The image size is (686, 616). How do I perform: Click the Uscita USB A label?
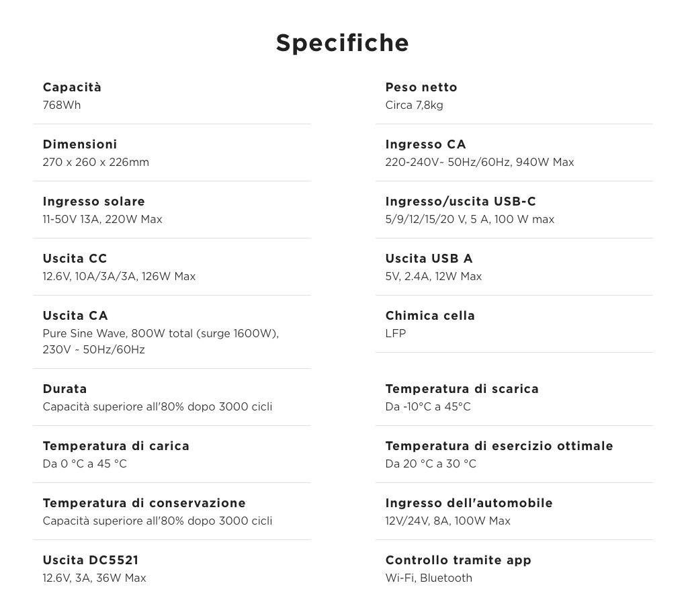coord(429,259)
